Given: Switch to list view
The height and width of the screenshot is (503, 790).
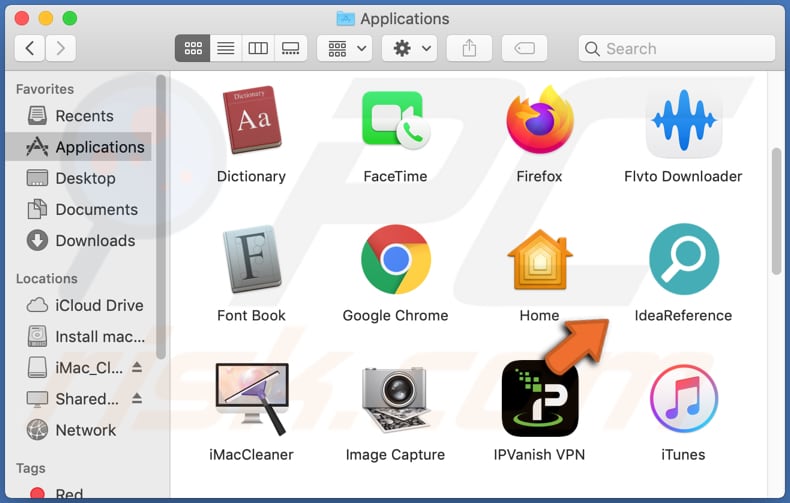Looking at the screenshot, I should click(x=226, y=48).
